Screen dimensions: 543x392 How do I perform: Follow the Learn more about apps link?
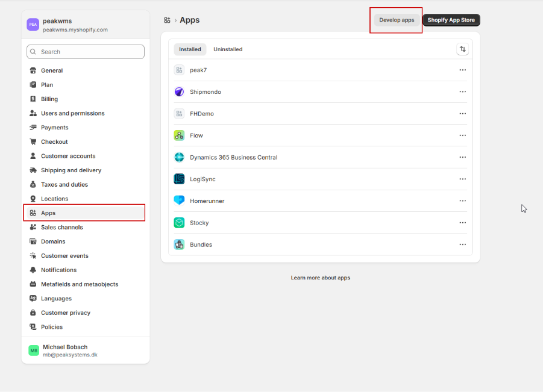(321, 278)
